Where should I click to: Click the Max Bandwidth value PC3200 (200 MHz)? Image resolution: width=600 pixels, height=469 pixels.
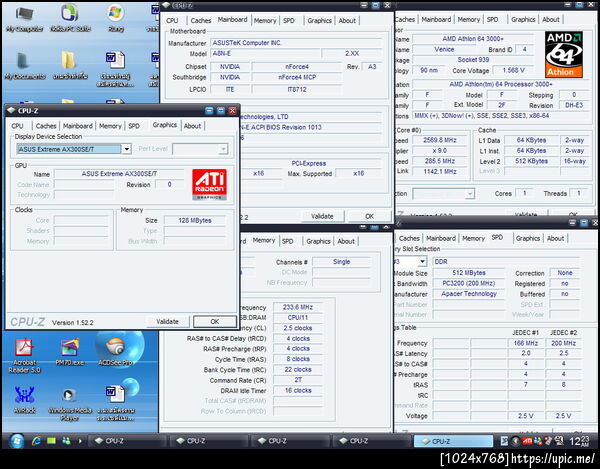pos(469,283)
